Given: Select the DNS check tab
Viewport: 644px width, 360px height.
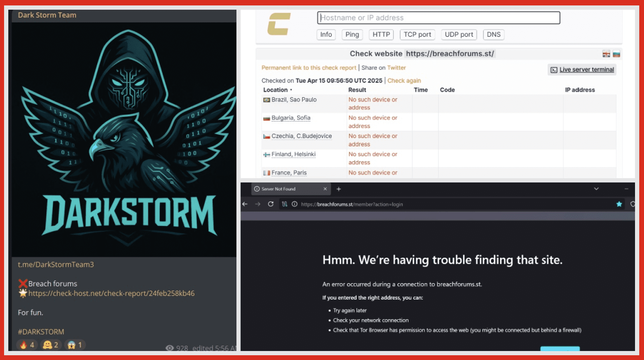Looking at the screenshot, I should [x=493, y=34].
